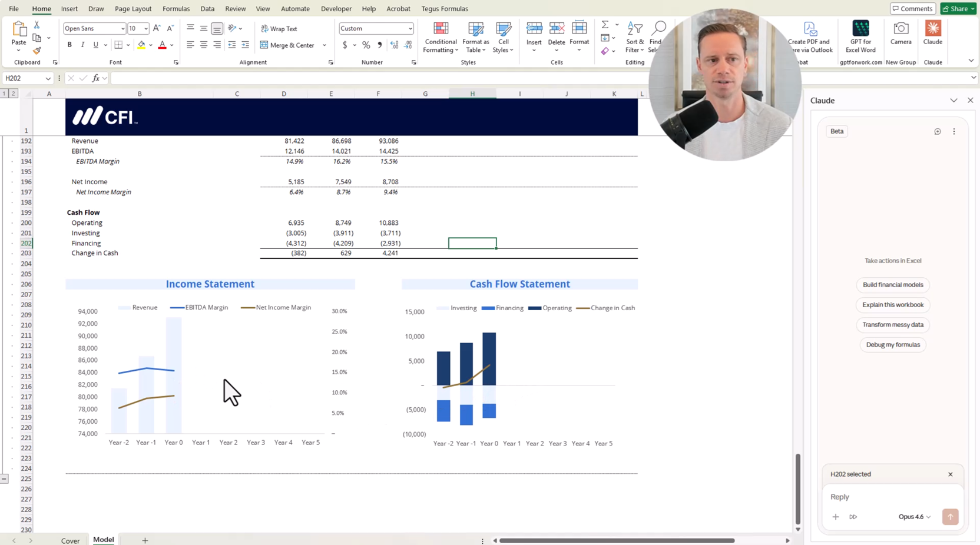Click the Build financial models suggestion
The height and width of the screenshot is (545, 980).
pos(892,285)
